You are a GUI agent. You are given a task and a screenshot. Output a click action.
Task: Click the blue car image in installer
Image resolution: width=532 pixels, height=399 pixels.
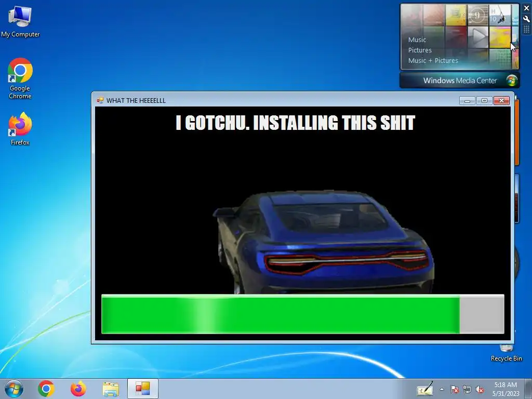(323, 242)
